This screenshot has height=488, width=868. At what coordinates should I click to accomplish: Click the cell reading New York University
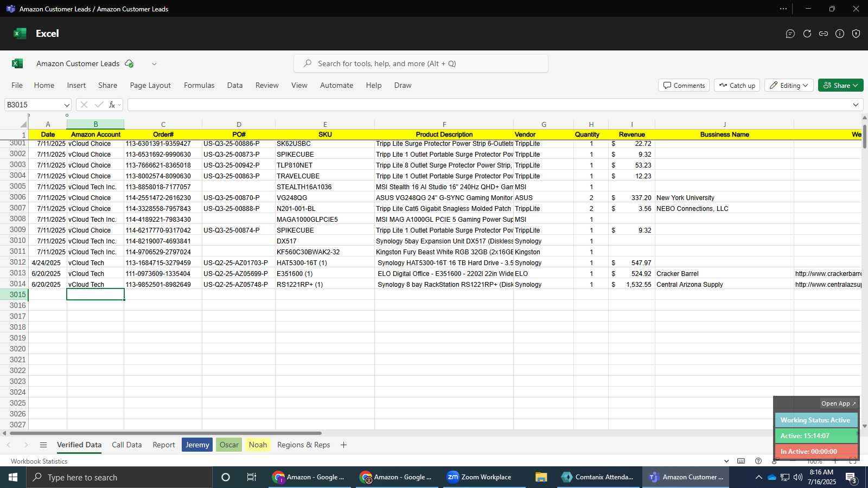[x=724, y=198]
